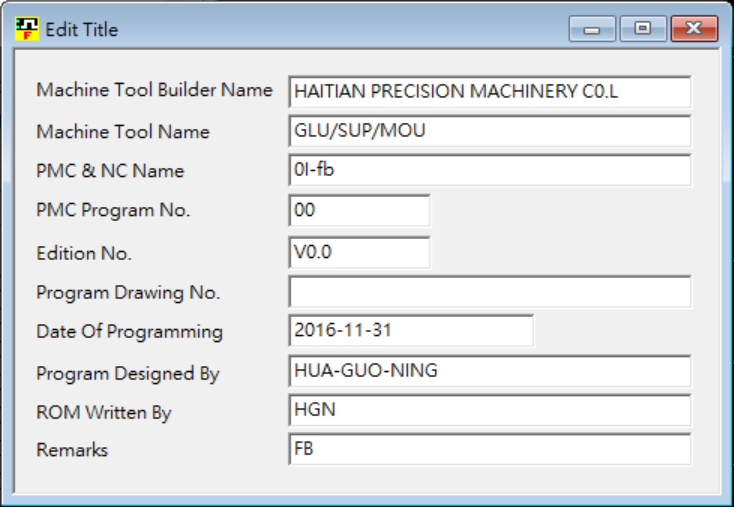Focus the ROM Written By field
The image size is (734, 507).
click(x=490, y=410)
